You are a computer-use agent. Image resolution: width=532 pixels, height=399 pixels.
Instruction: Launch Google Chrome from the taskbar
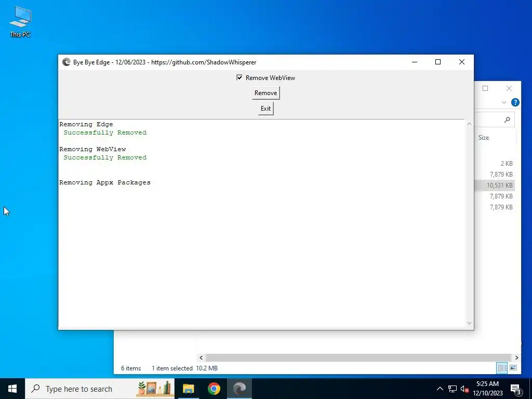(x=214, y=389)
